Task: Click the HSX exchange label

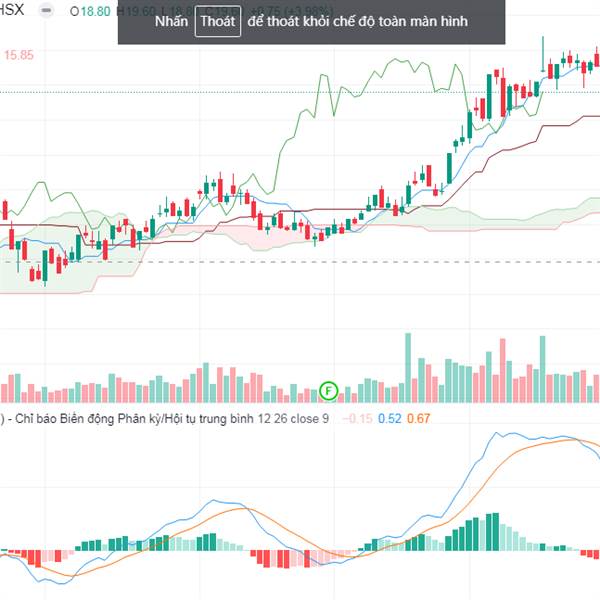Action: (12, 10)
